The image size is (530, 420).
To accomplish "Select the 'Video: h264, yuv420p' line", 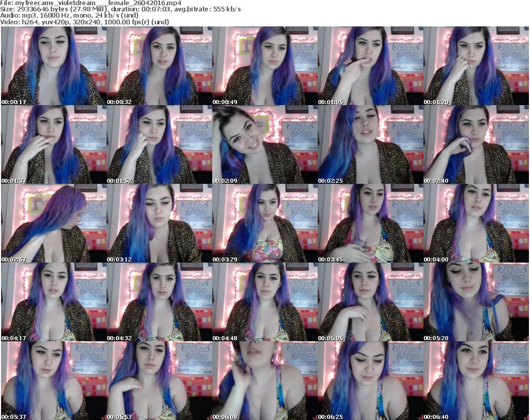I will click(84, 22).
